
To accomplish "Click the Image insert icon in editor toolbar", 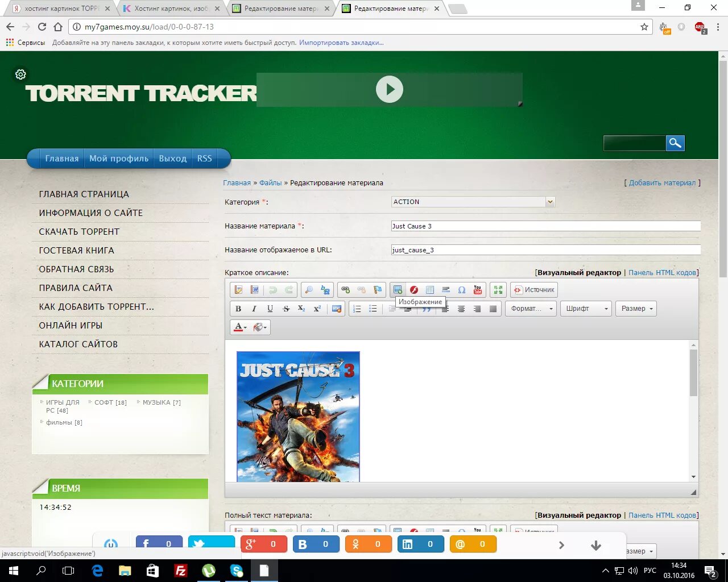I will (398, 290).
